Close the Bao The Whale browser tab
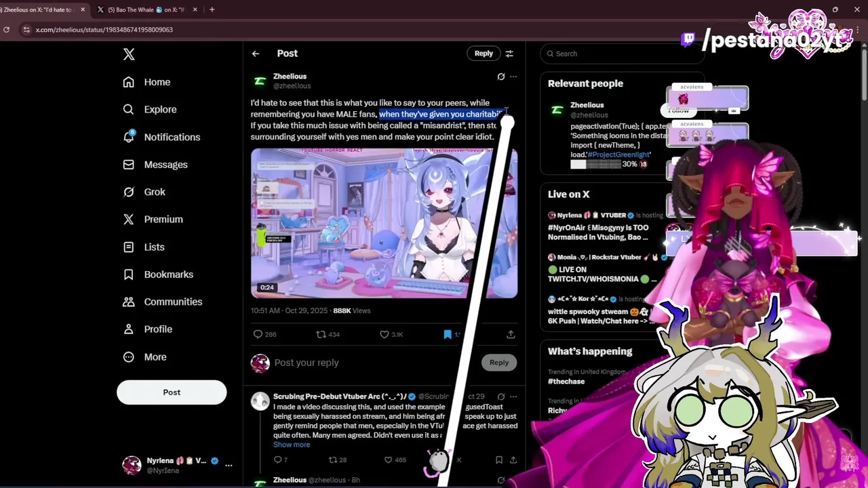The image size is (868, 488). click(195, 9)
